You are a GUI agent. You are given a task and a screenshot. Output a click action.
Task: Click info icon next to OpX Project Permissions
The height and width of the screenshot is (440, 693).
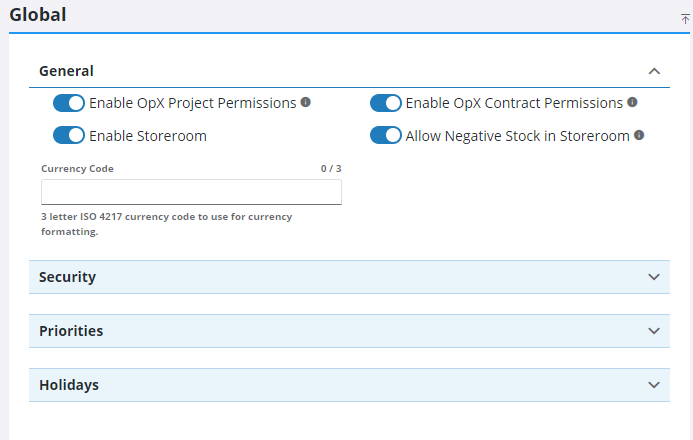(306, 102)
